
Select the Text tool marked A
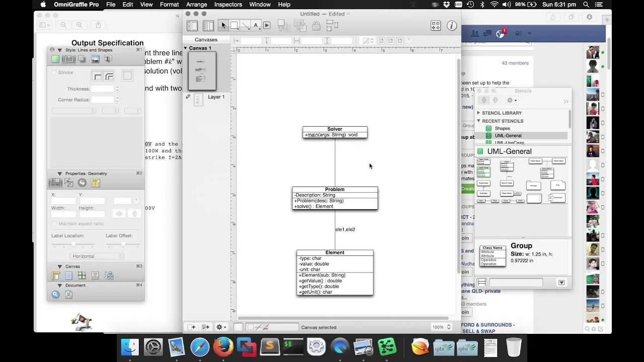coord(256,25)
